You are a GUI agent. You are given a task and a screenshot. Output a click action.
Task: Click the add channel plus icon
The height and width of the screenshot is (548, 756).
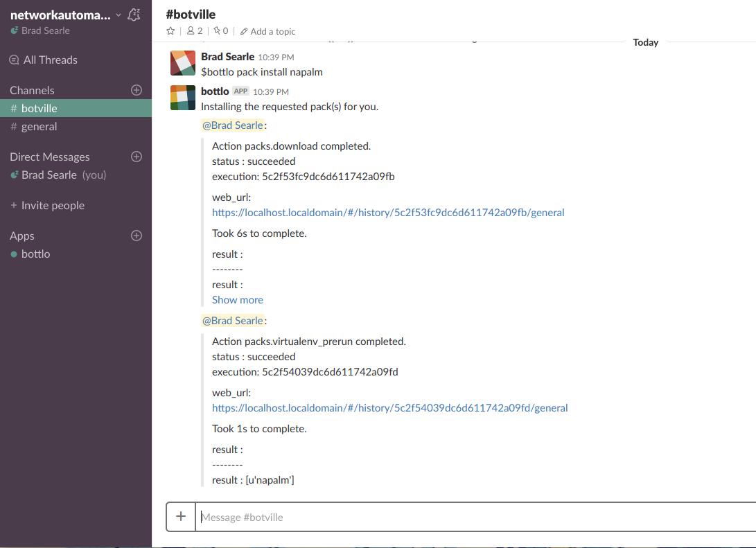tap(137, 90)
